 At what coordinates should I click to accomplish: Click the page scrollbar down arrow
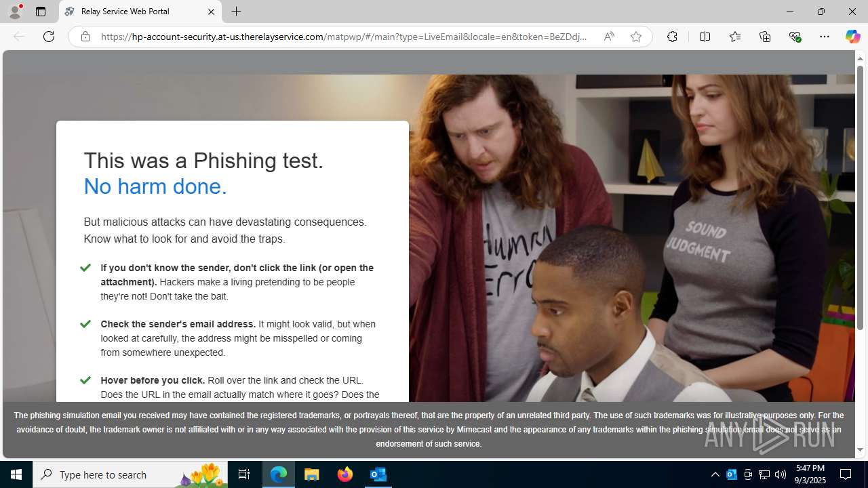click(860, 450)
